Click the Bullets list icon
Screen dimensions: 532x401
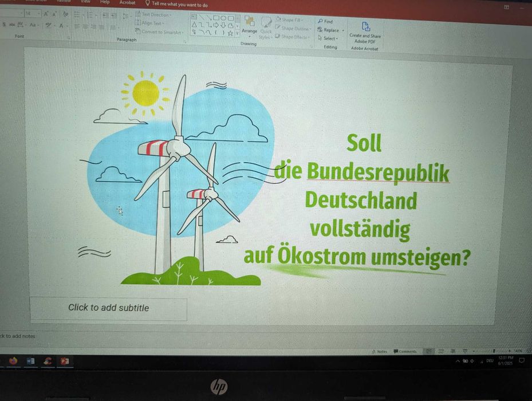[x=78, y=15]
